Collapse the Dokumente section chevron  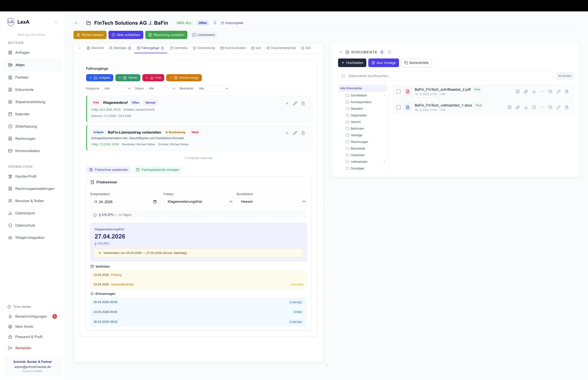coord(340,52)
